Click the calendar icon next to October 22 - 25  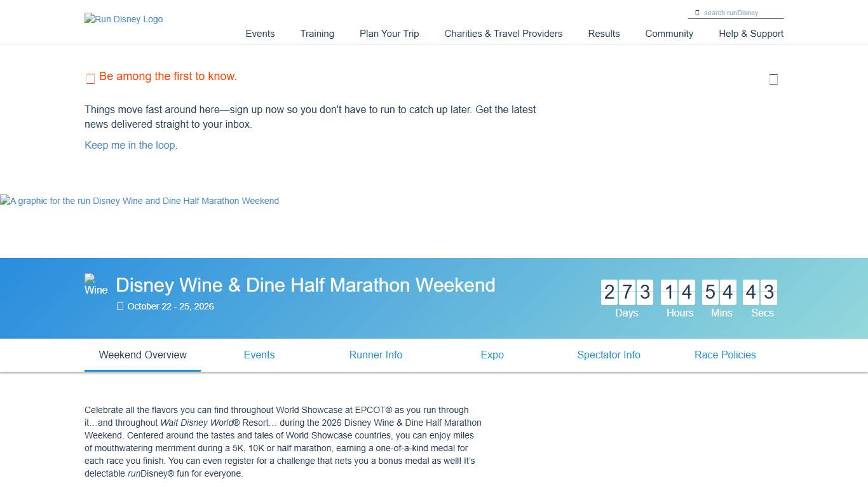point(119,306)
